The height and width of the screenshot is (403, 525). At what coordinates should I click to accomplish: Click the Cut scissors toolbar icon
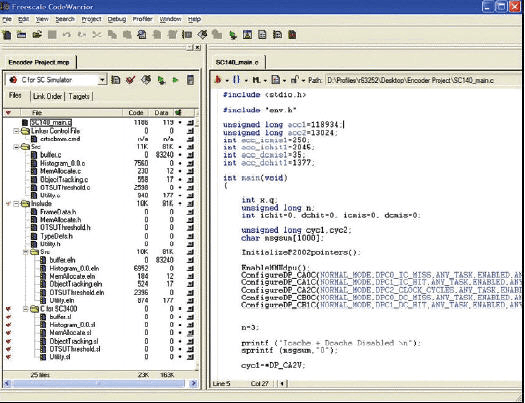click(97, 35)
